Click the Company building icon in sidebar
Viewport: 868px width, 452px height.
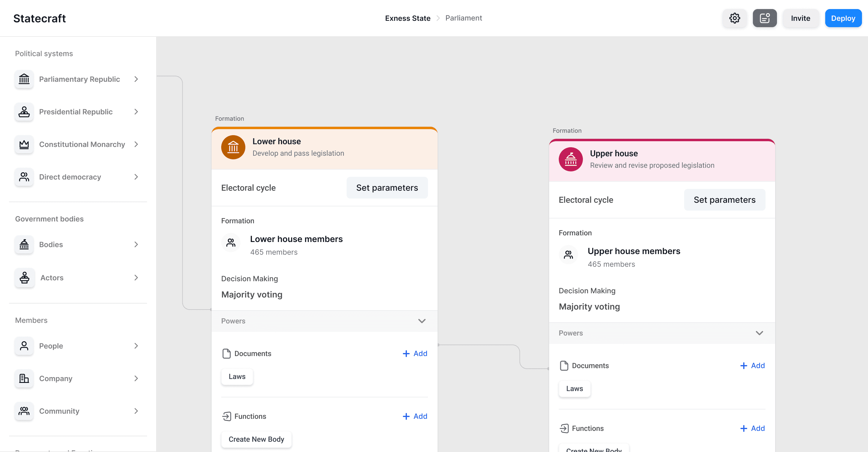[x=24, y=378]
